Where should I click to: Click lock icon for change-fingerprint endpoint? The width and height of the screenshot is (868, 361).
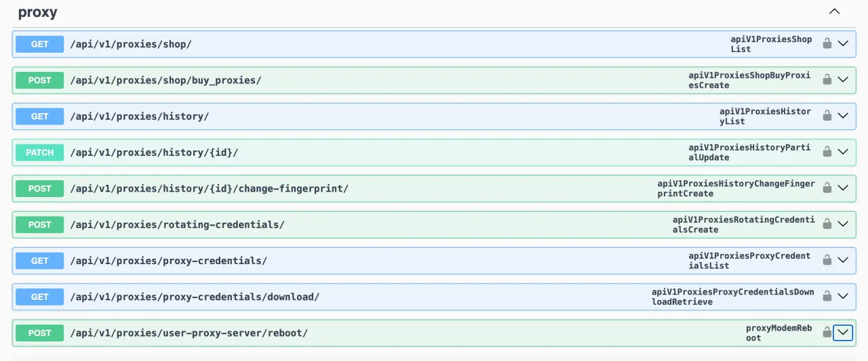(x=827, y=188)
